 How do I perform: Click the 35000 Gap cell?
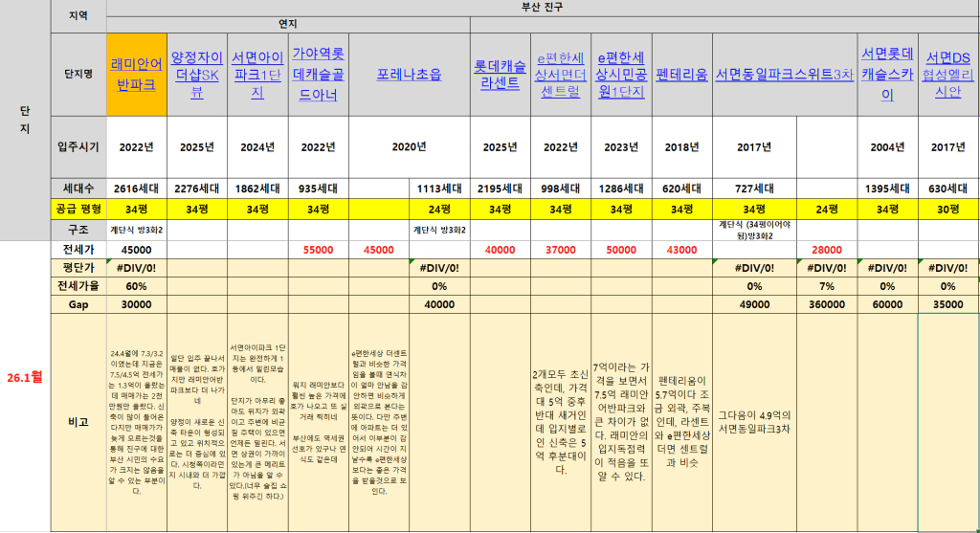pyautogui.click(x=948, y=304)
